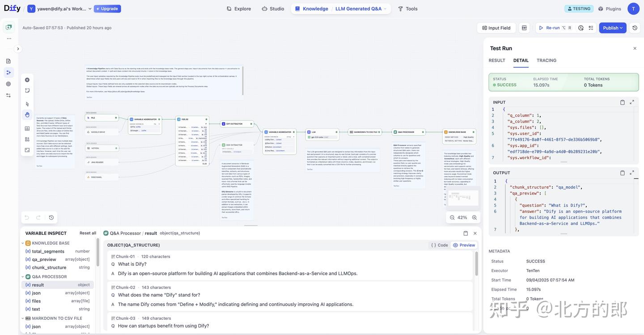Click the Organize nodes icon on canvas toolbar

tap(27, 139)
